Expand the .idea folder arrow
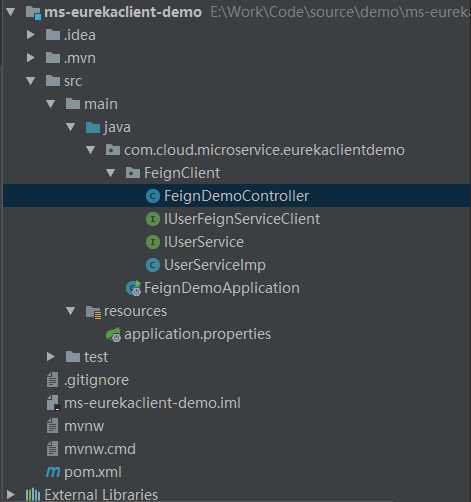 (31, 35)
